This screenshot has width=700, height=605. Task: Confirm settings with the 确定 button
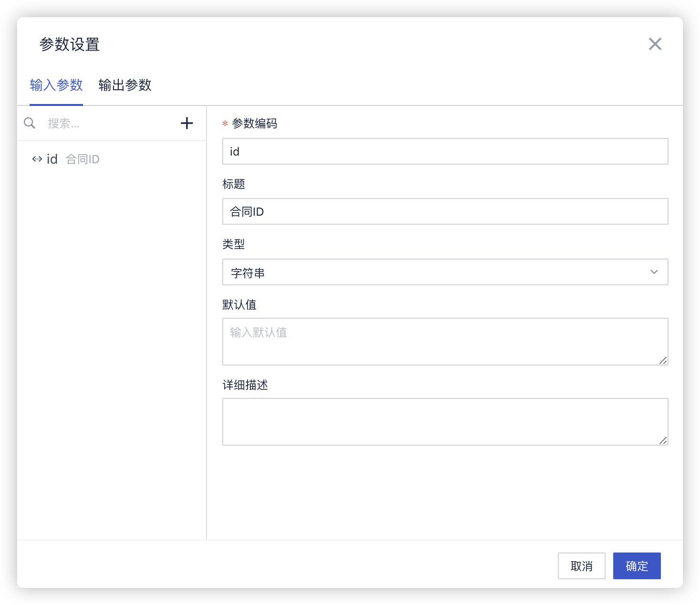click(x=637, y=566)
